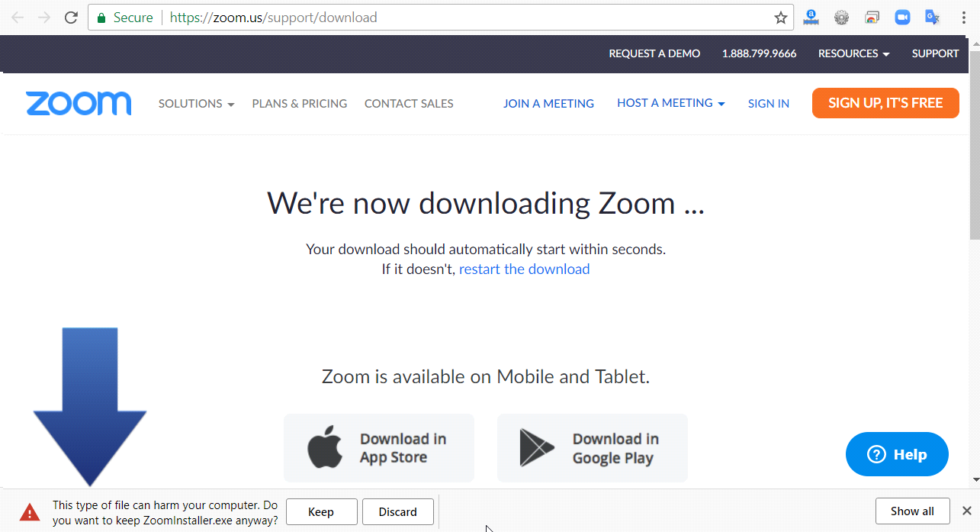Click the browser back arrow
The width and height of the screenshot is (980, 532).
pos(18,18)
